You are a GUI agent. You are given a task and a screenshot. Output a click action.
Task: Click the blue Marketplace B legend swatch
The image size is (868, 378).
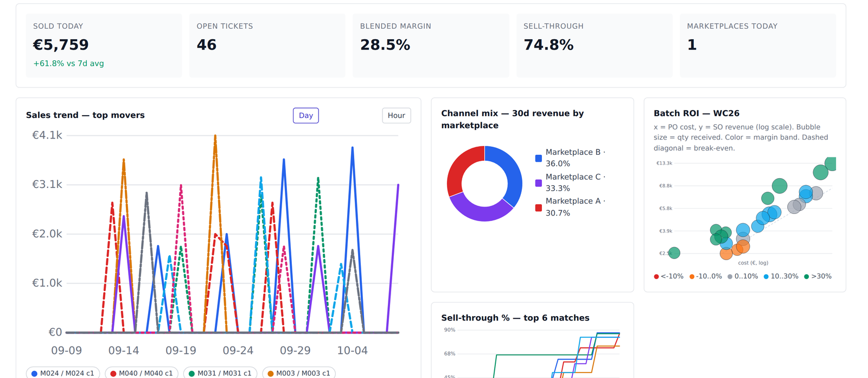538,158
